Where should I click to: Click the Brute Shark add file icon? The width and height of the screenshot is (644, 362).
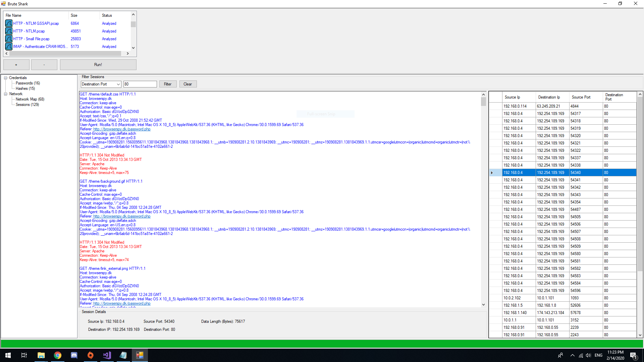tap(16, 65)
